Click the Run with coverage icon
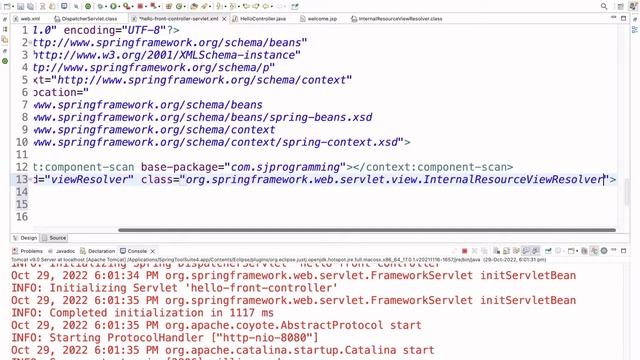Viewport: 640px width, 360px height. click(127, 7)
